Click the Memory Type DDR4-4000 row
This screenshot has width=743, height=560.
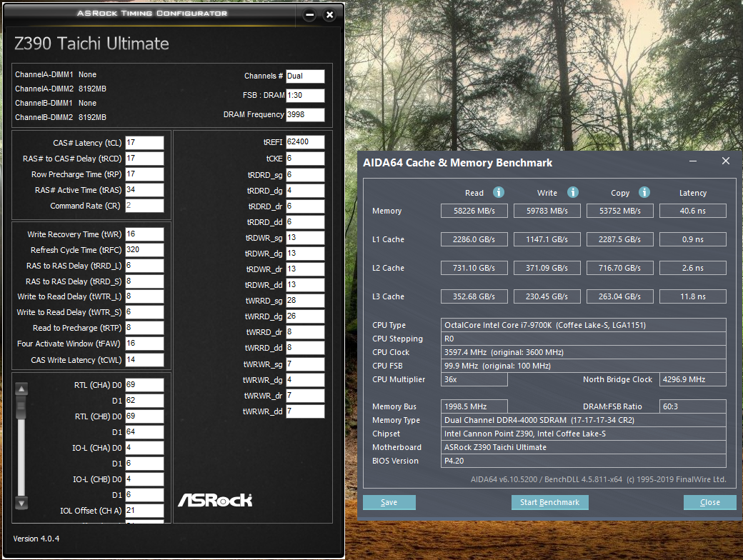point(583,420)
